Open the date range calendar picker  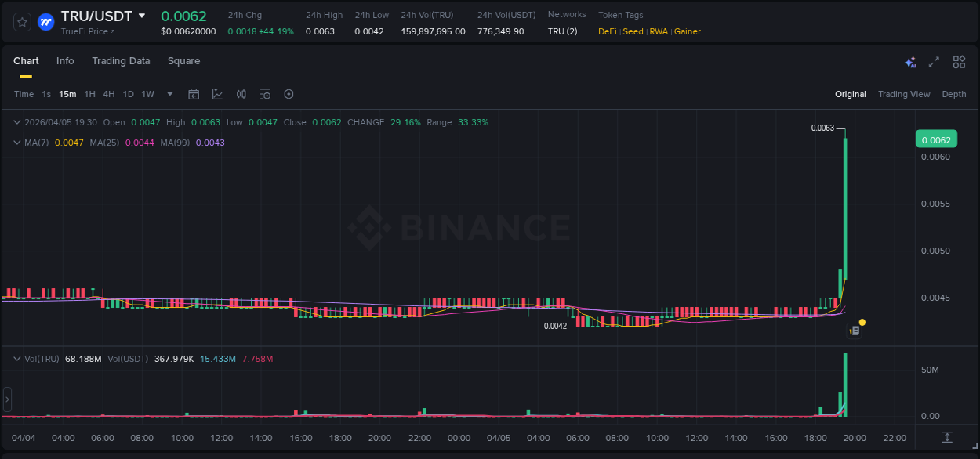[194, 93]
